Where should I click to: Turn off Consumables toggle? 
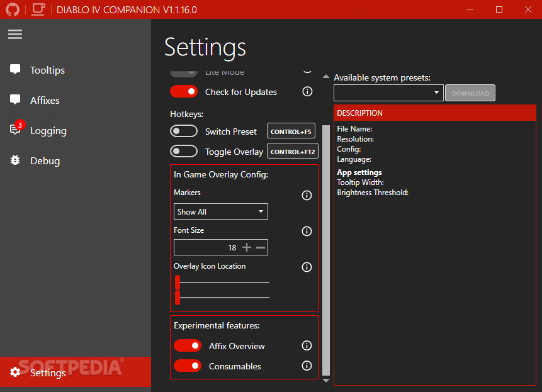(188, 366)
